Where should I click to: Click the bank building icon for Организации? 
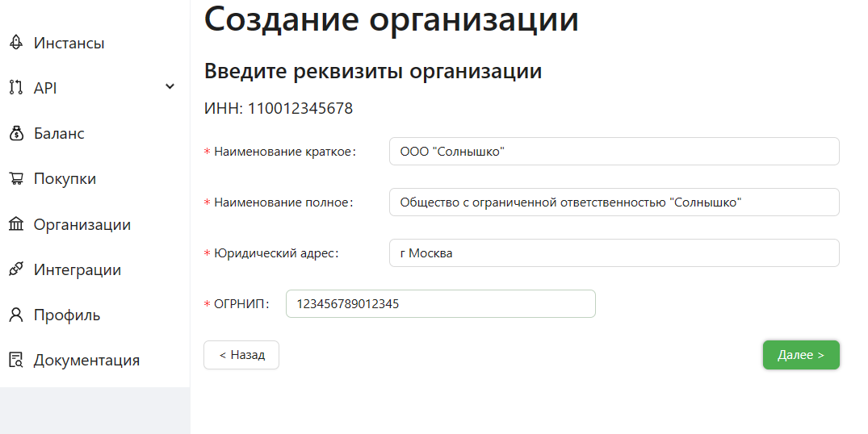coord(15,224)
